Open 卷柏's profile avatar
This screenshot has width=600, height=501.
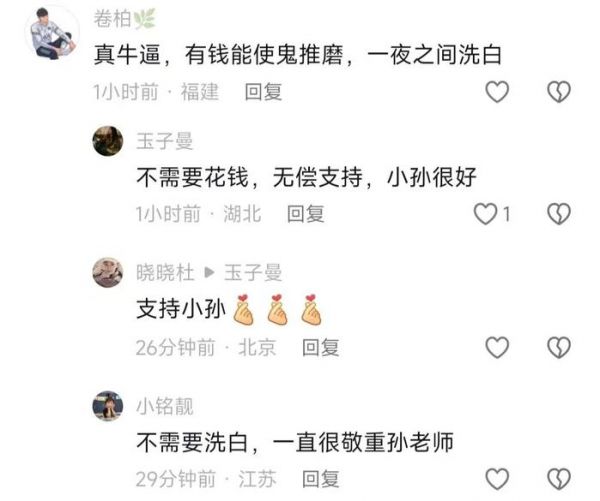coord(52,32)
